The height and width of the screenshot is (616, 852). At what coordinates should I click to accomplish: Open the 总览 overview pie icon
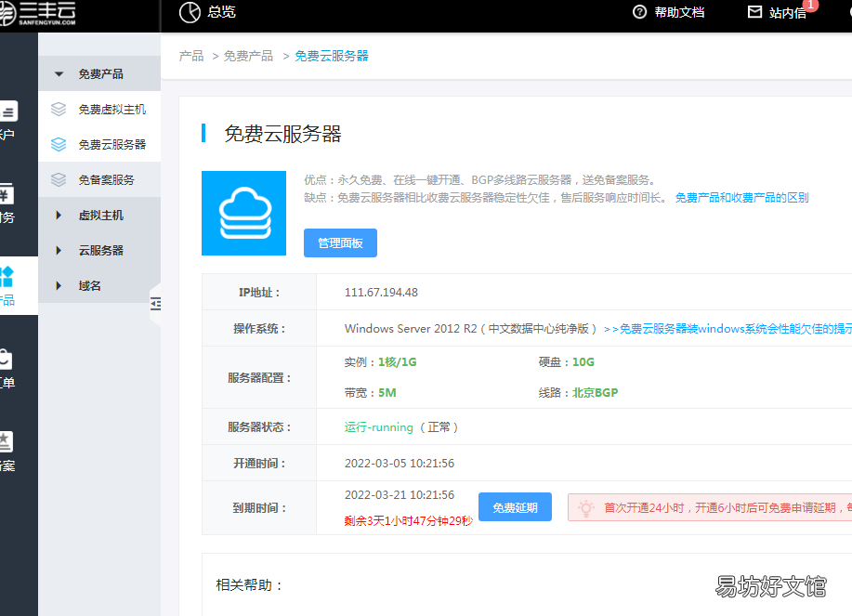tap(190, 12)
